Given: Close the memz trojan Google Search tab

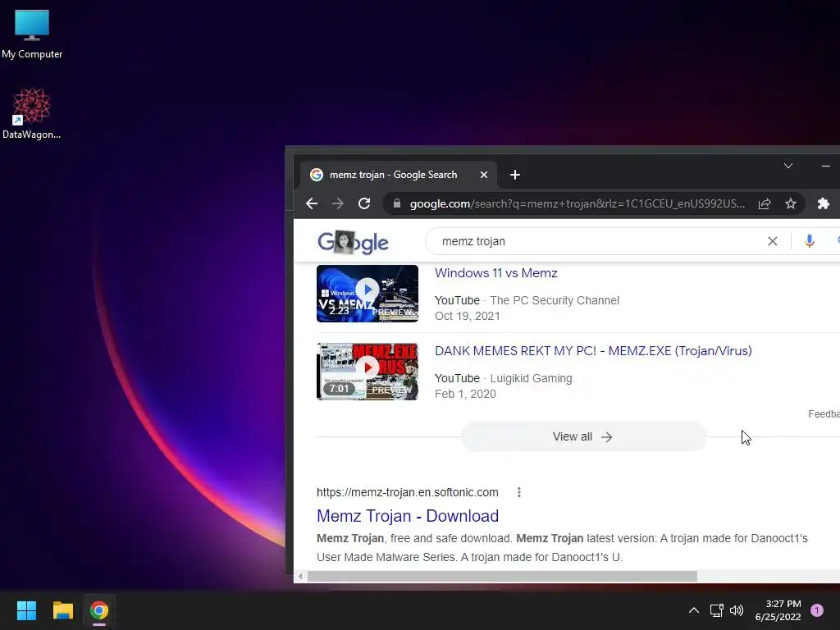Looking at the screenshot, I should pos(484,176).
